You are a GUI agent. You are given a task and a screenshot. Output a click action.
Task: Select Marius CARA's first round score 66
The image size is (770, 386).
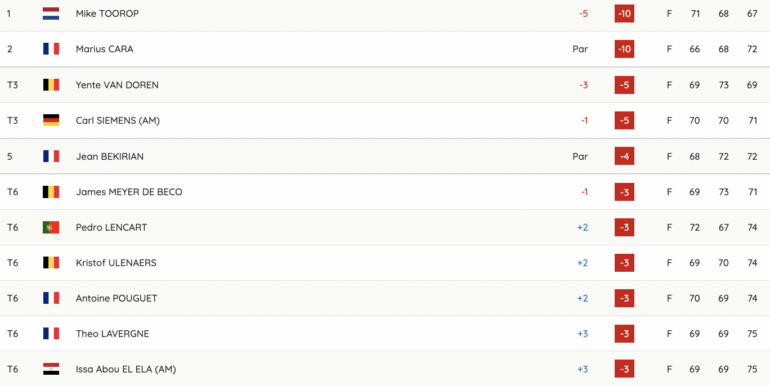click(x=694, y=49)
